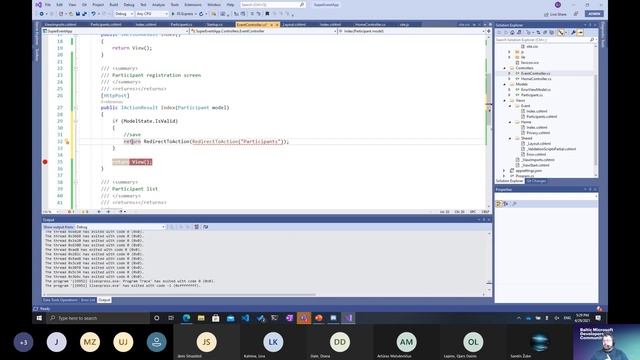
Task: Click the Save All toolbar icon
Action: coord(84,14)
